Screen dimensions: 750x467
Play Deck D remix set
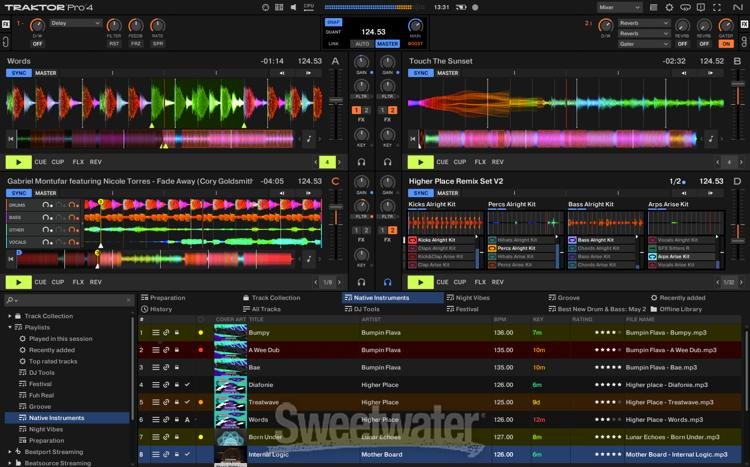click(x=420, y=282)
